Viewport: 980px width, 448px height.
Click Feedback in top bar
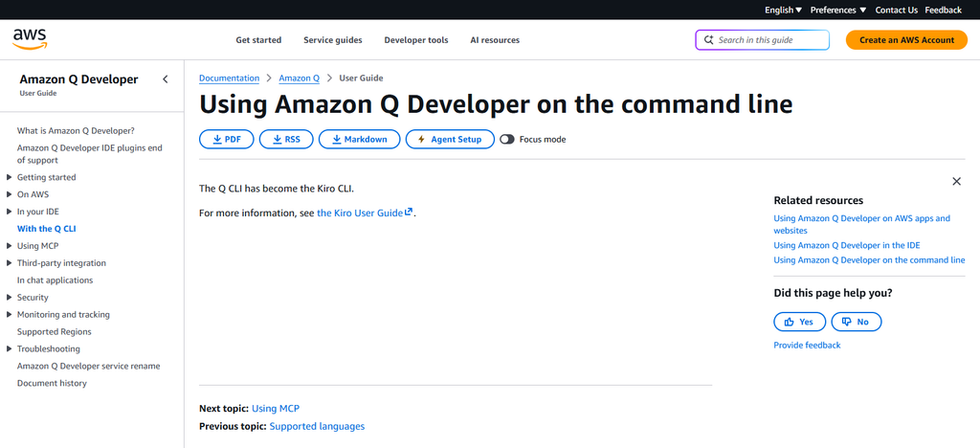click(943, 10)
